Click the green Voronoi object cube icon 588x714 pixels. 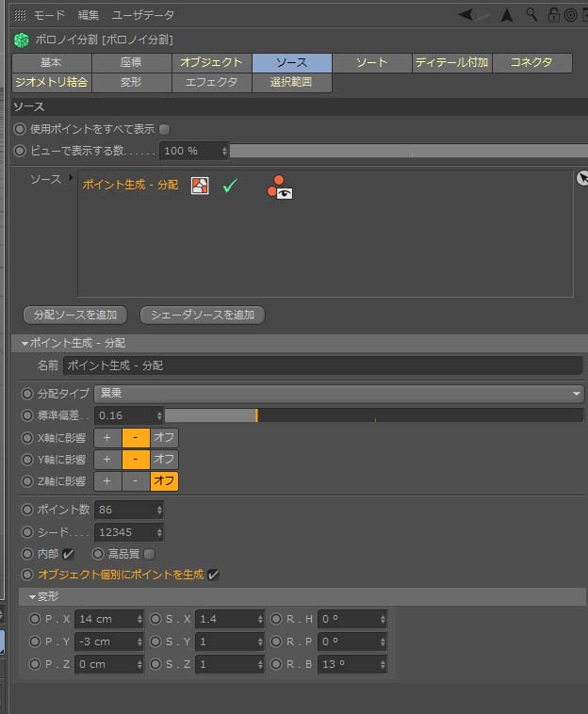pyautogui.click(x=21, y=40)
